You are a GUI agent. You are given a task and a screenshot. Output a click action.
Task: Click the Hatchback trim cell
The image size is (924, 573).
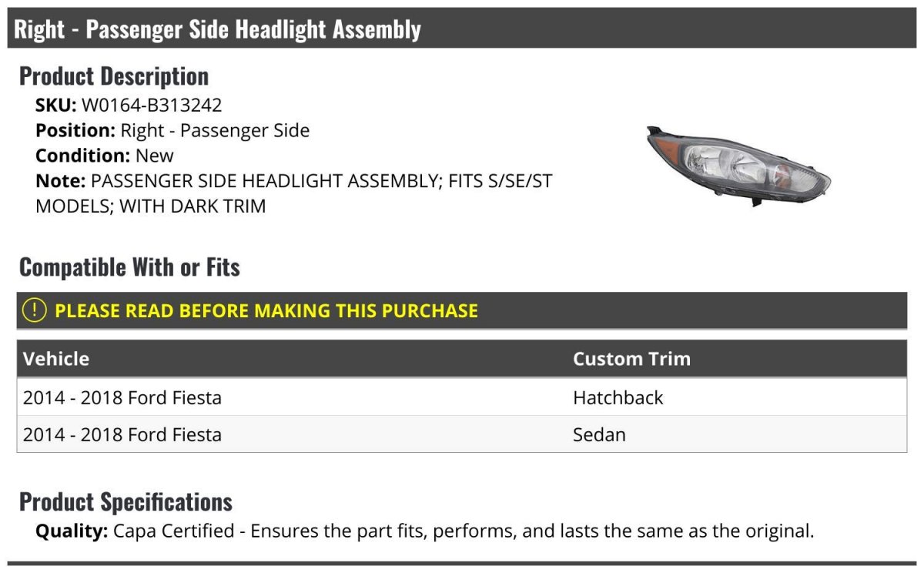pos(618,397)
